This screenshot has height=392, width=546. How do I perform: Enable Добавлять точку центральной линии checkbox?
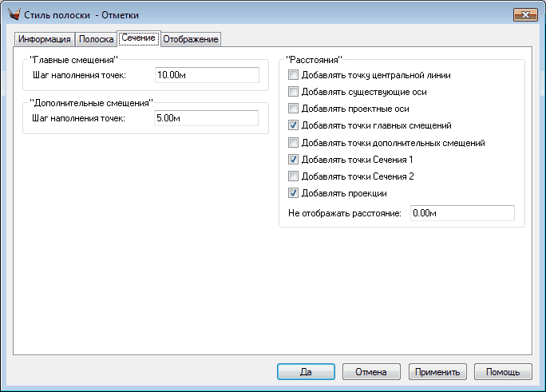click(x=294, y=75)
